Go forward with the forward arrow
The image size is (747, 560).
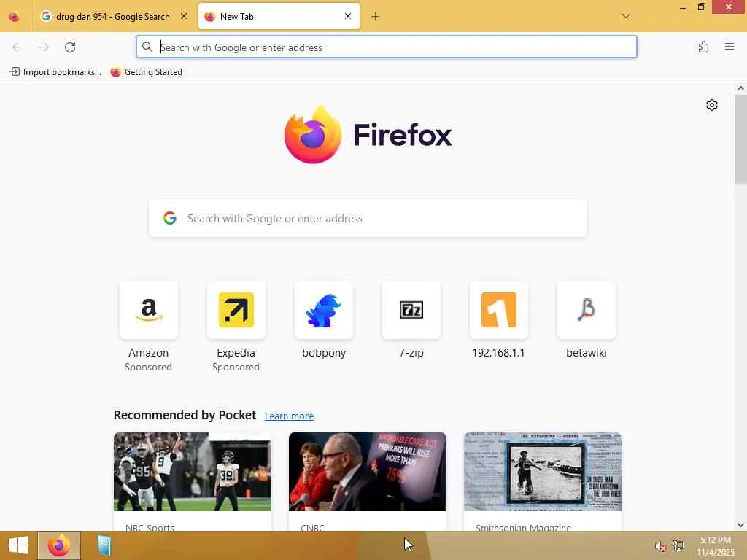click(x=44, y=47)
